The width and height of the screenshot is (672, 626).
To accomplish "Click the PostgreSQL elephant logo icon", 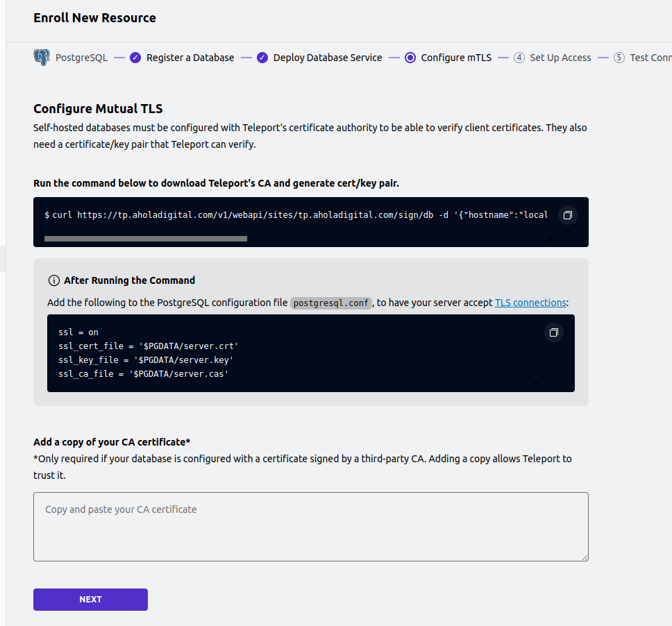I will pyautogui.click(x=42, y=58).
